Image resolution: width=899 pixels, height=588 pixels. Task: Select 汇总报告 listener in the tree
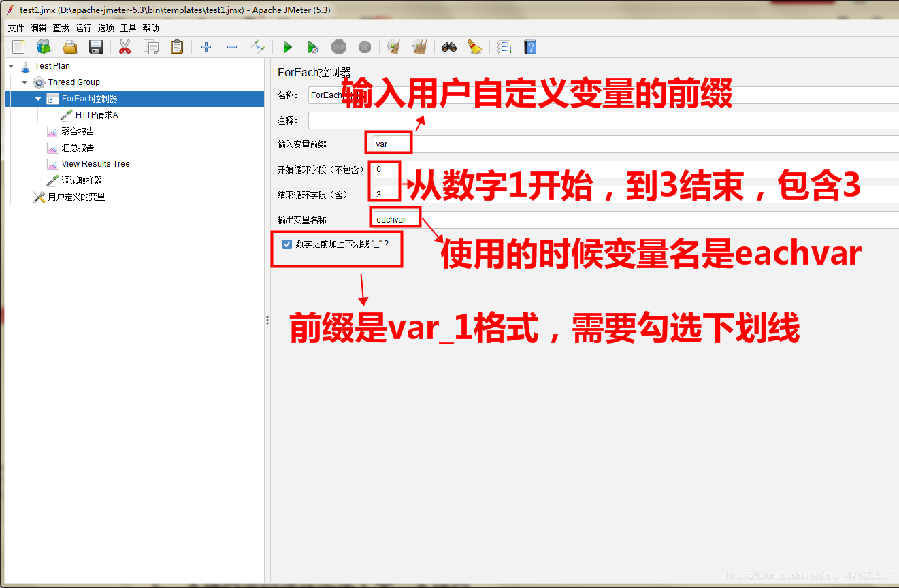click(78, 148)
